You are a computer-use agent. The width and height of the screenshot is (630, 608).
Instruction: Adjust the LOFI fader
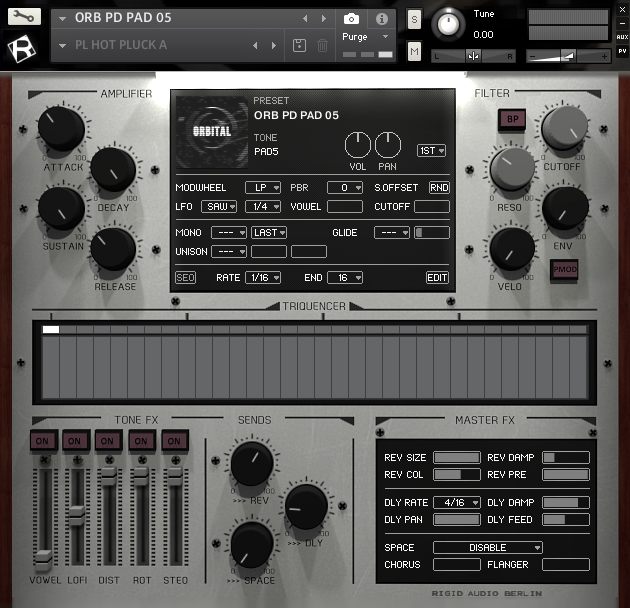pos(77,515)
